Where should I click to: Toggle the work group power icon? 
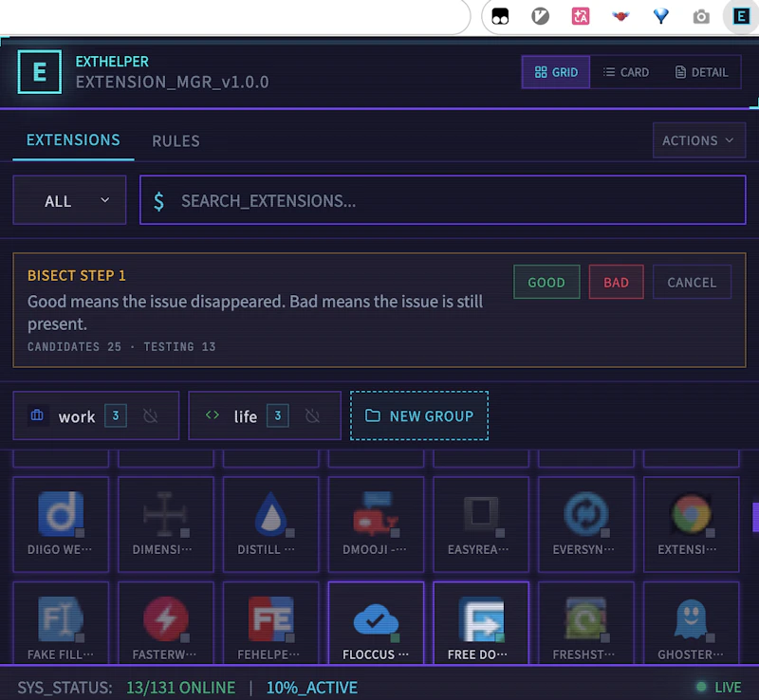tap(151, 415)
